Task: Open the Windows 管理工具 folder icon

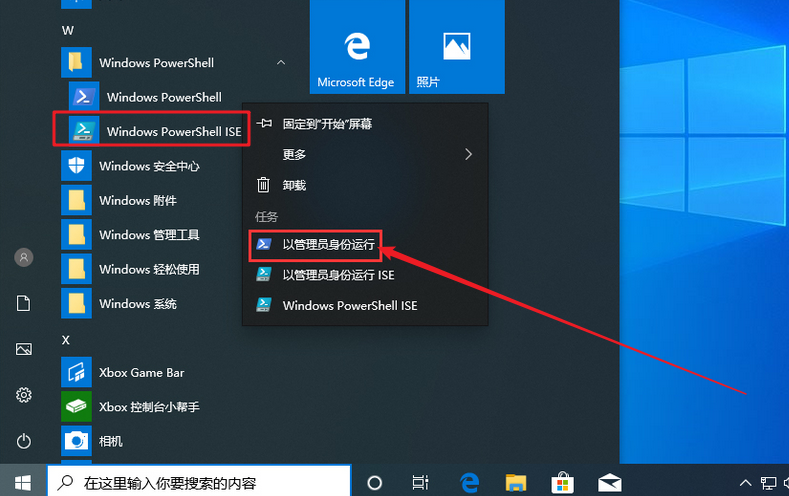Action: [76, 234]
